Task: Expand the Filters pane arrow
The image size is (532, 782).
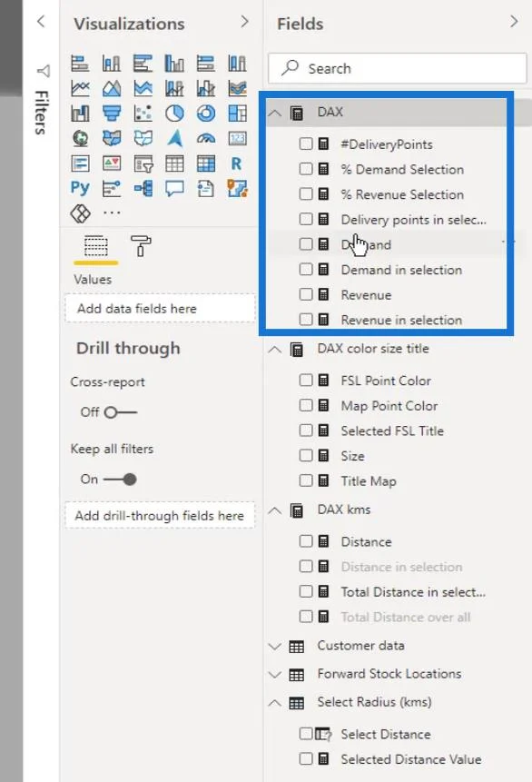Action: (x=41, y=22)
